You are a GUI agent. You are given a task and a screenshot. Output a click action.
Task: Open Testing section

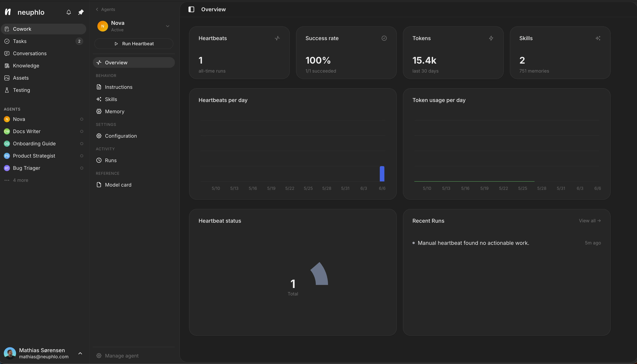click(43, 90)
